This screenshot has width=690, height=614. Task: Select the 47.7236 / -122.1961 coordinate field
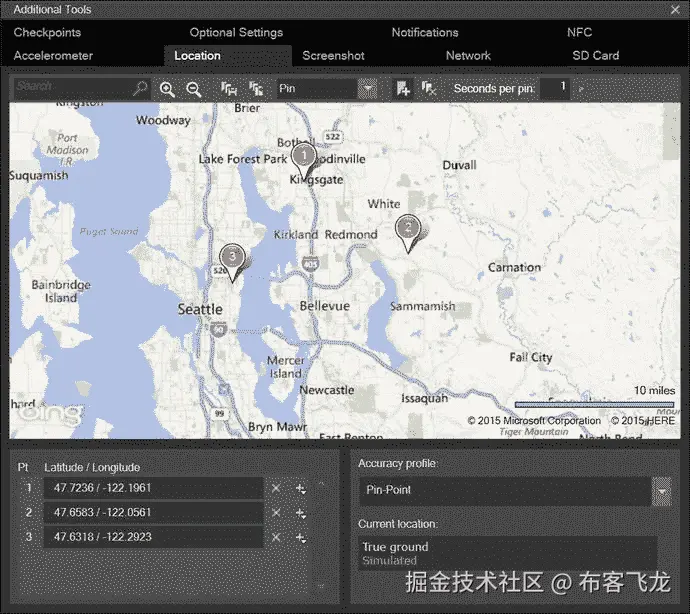(x=154, y=488)
